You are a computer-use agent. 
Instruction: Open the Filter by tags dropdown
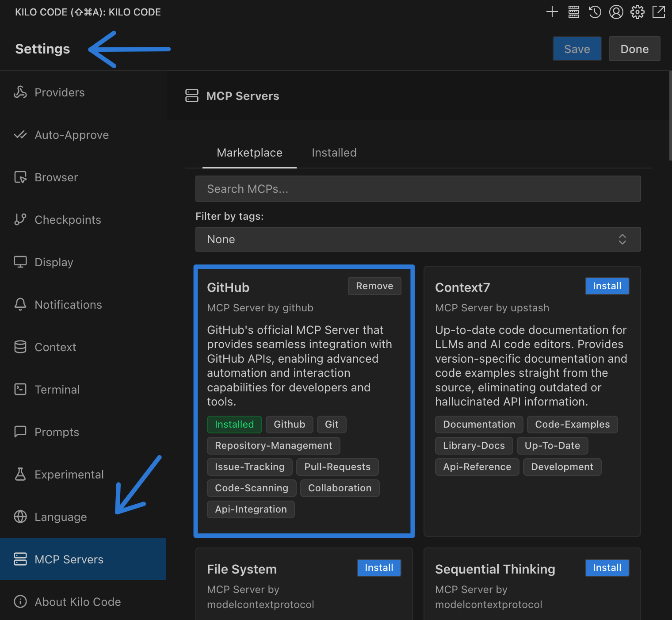coord(418,239)
